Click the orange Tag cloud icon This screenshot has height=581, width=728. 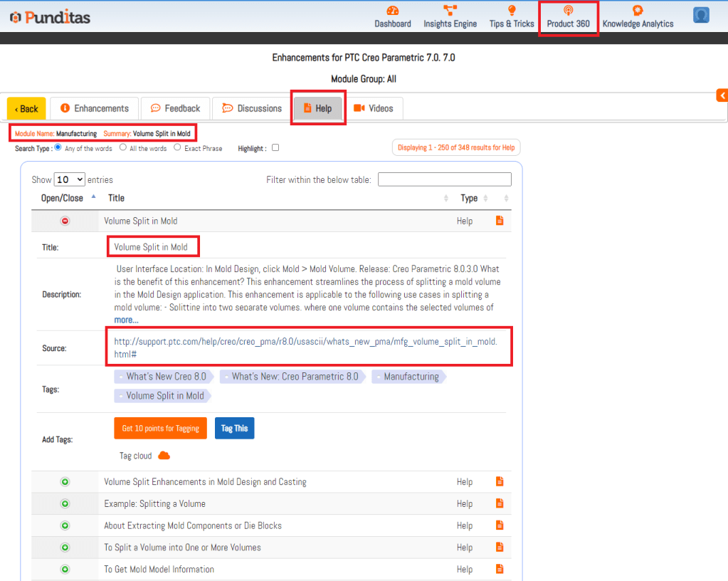pos(164,456)
